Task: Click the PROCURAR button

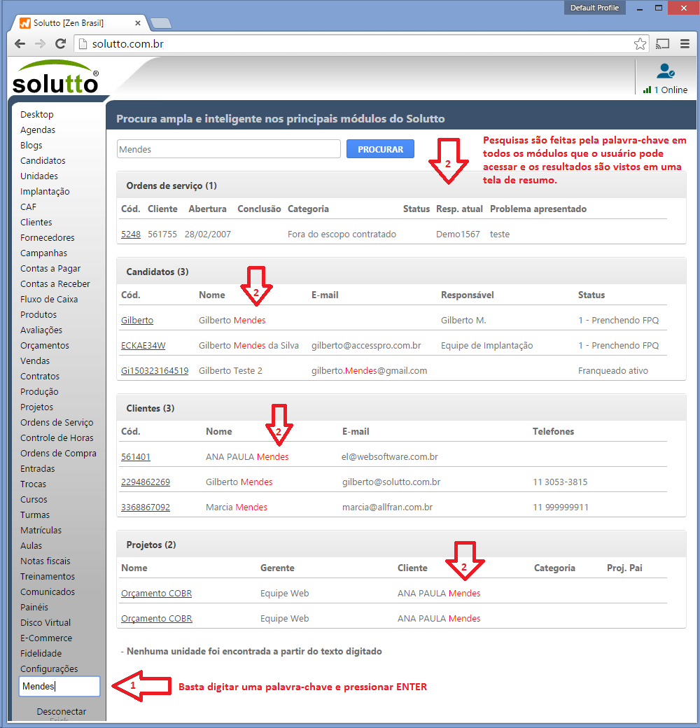Action: pyautogui.click(x=380, y=149)
